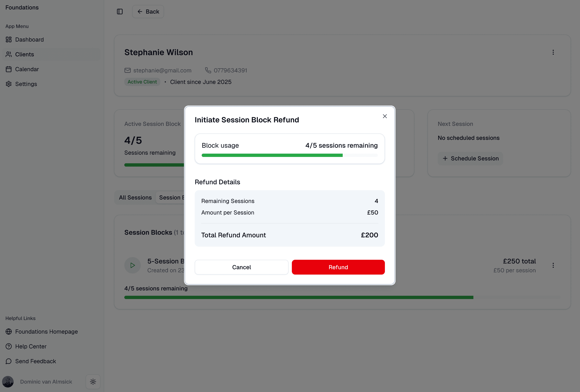Open the session block options menu

pos(553,265)
